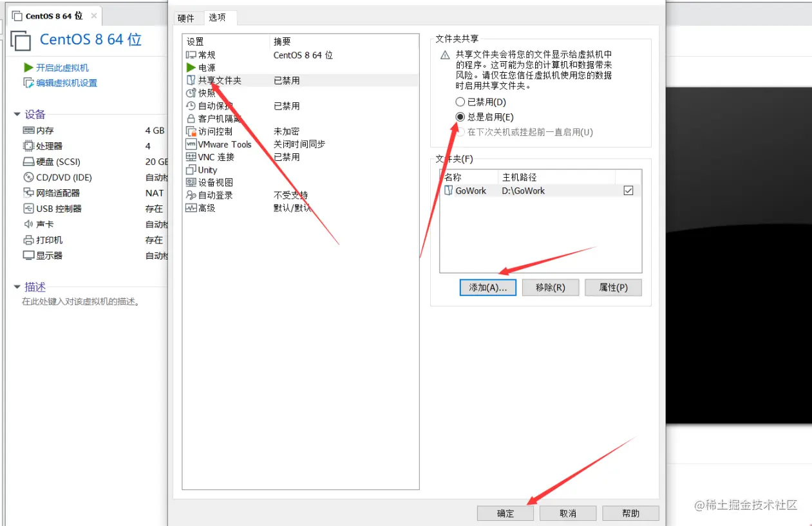Click the 名称 column header in folder list
The height and width of the screenshot is (526, 812).
(469, 177)
